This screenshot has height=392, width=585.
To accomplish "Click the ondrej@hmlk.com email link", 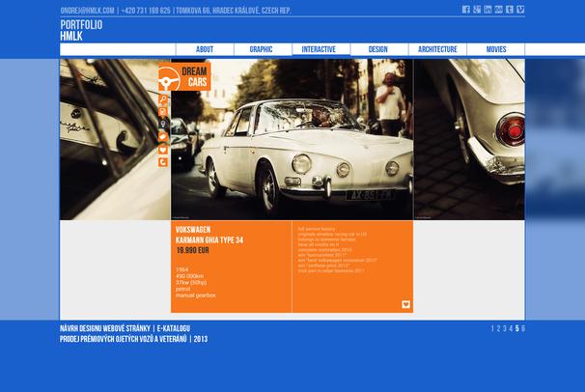I will 87,11.
